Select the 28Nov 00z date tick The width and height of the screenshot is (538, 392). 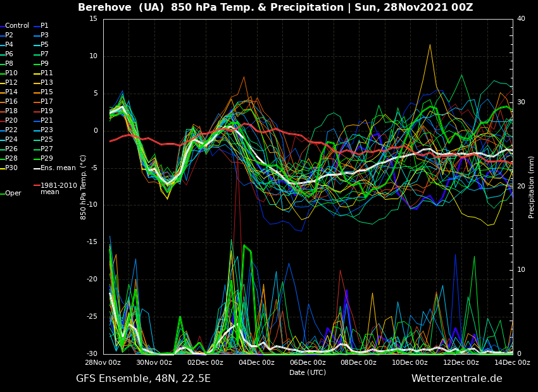103,363
